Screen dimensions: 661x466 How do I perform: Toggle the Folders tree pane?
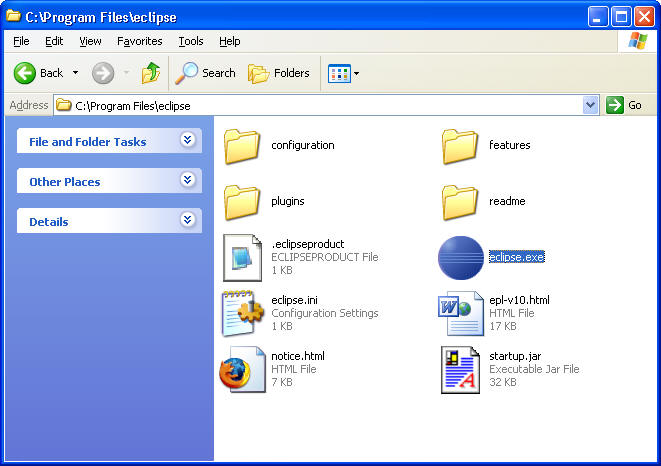pos(279,73)
